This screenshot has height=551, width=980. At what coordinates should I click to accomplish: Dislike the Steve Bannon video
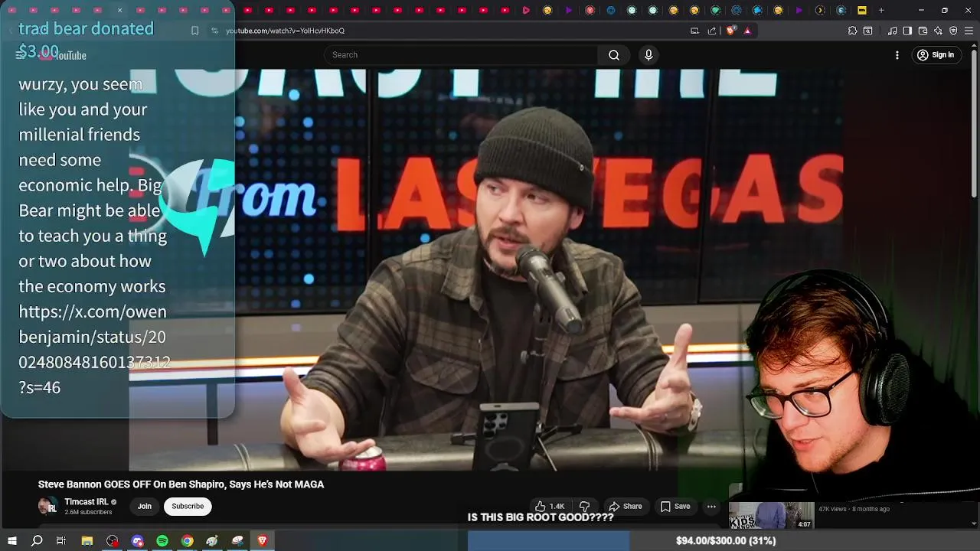tap(584, 506)
